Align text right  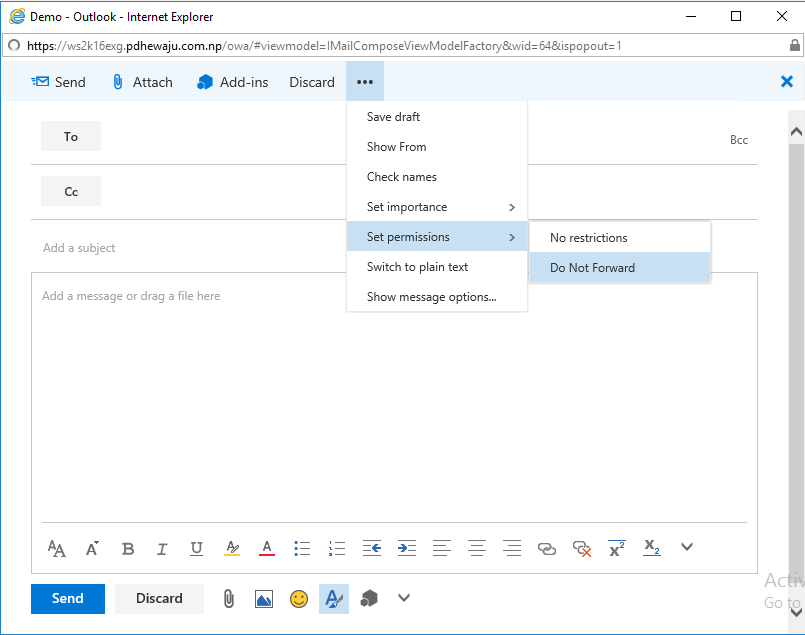click(x=512, y=548)
